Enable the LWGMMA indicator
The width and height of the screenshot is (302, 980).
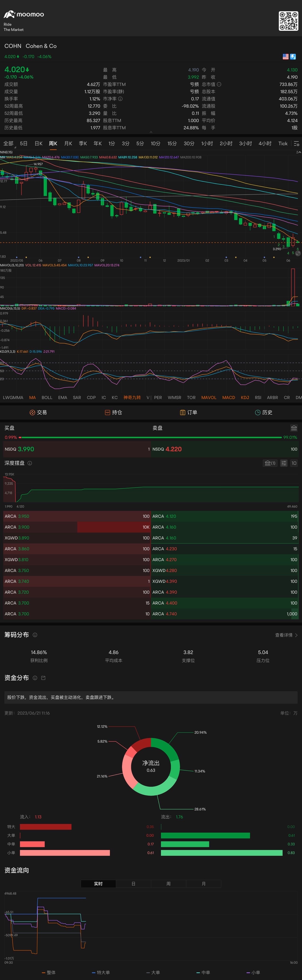[13, 397]
